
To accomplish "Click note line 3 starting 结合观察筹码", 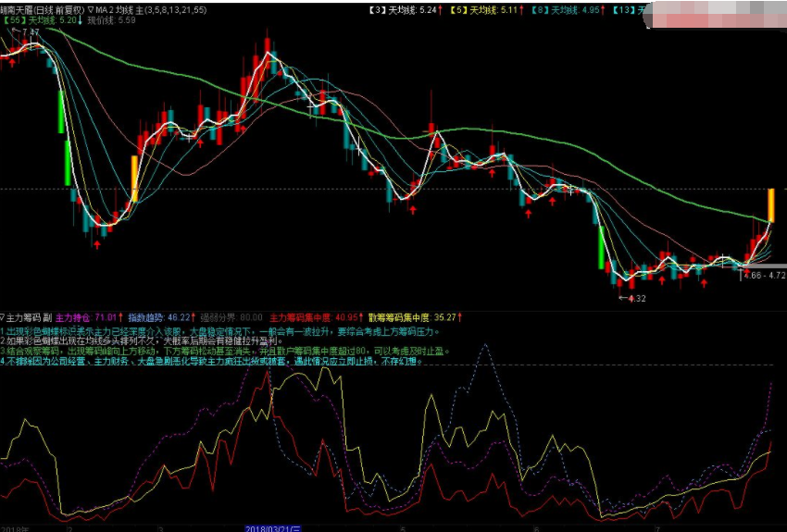I will click(225, 351).
